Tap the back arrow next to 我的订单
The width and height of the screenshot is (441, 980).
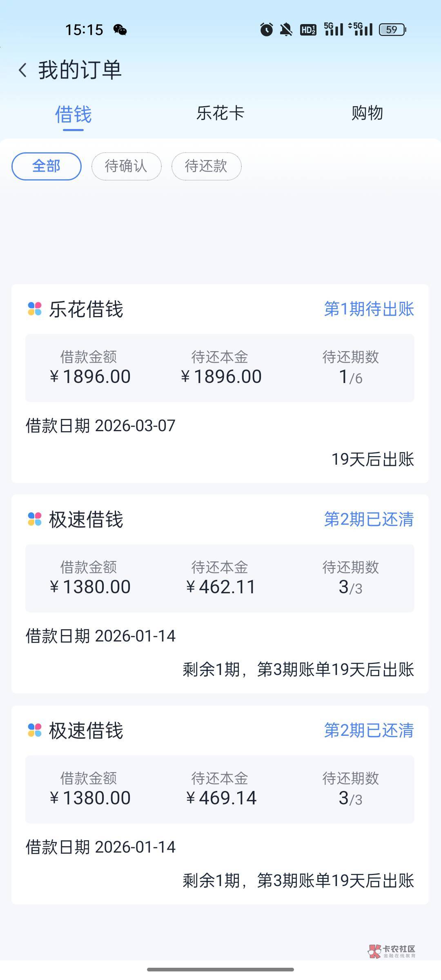(x=23, y=70)
